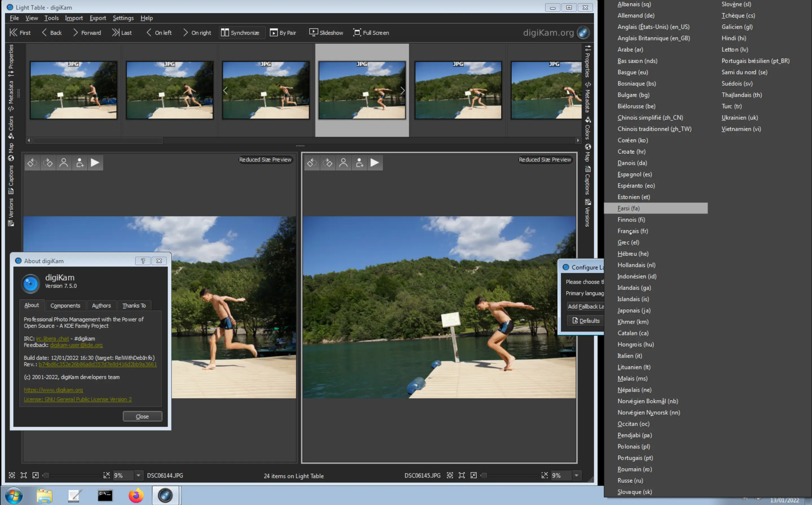Viewport: 812px width, 505px height.
Task: Close the About digiKam dialog
Action: (x=142, y=416)
